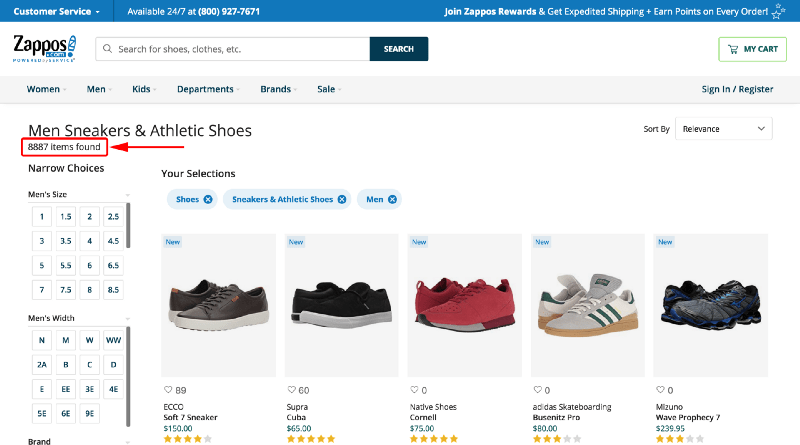
Task: Select men's width EE
Action: pyautogui.click(x=66, y=389)
